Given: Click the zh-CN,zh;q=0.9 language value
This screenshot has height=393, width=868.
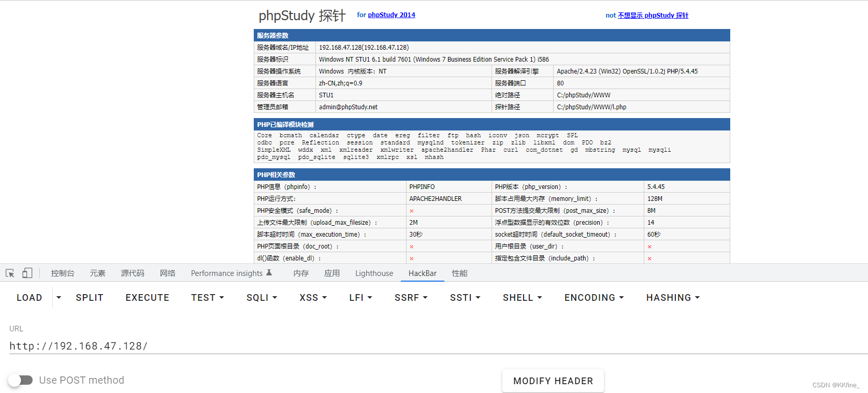Looking at the screenshot, I should (x=341, y=83).
